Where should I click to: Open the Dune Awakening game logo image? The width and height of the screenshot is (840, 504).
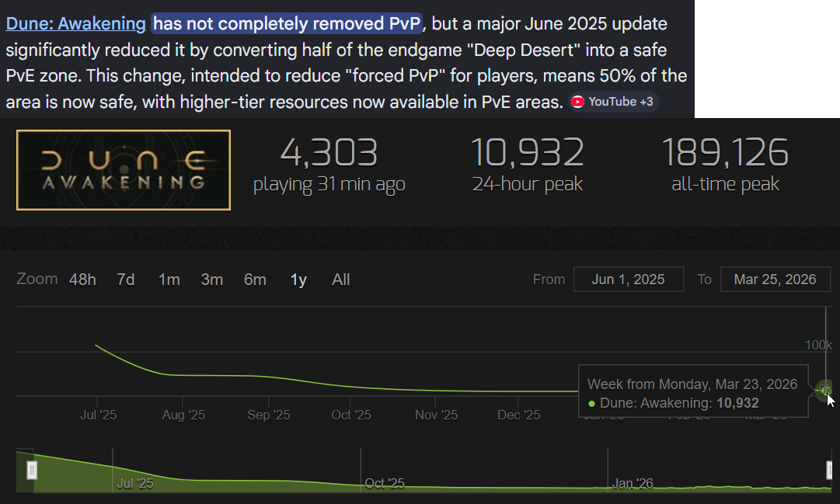pyautogui.click(x=124, y=170)
